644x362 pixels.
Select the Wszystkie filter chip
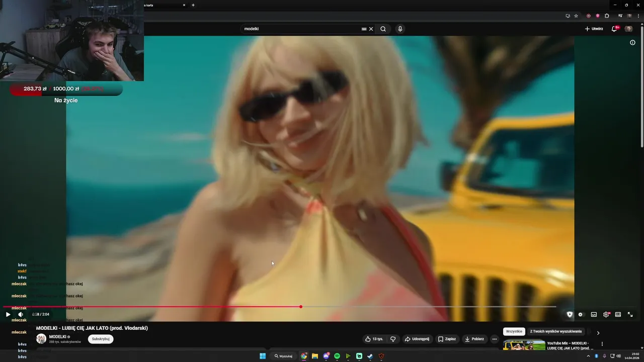coord(514,332)
